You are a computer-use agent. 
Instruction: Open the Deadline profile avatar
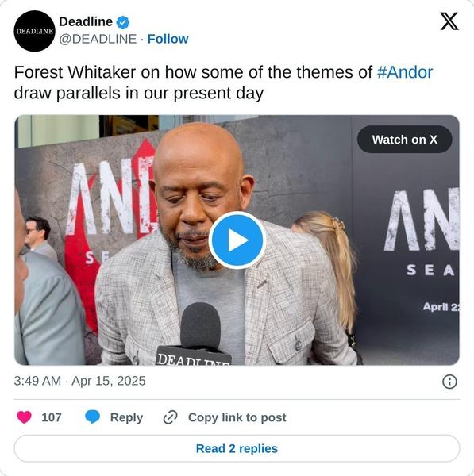pyautogui.click(x=35, y=31)
